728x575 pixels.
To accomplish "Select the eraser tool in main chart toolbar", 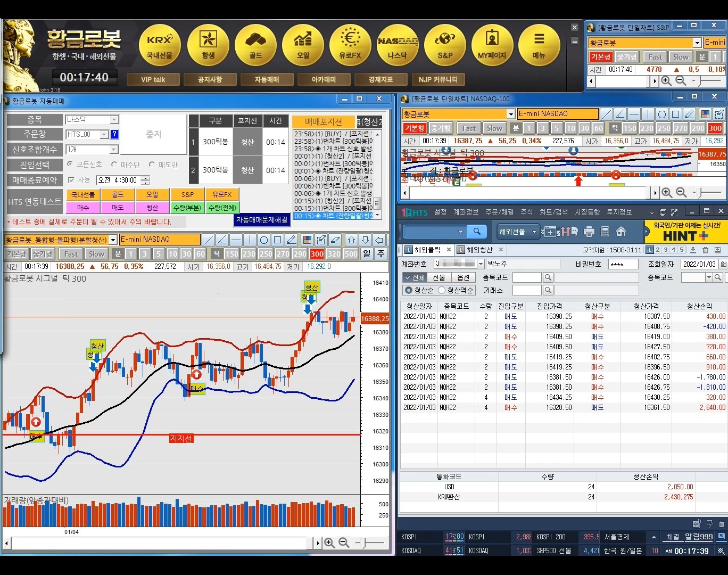I will tap(335, 240).
